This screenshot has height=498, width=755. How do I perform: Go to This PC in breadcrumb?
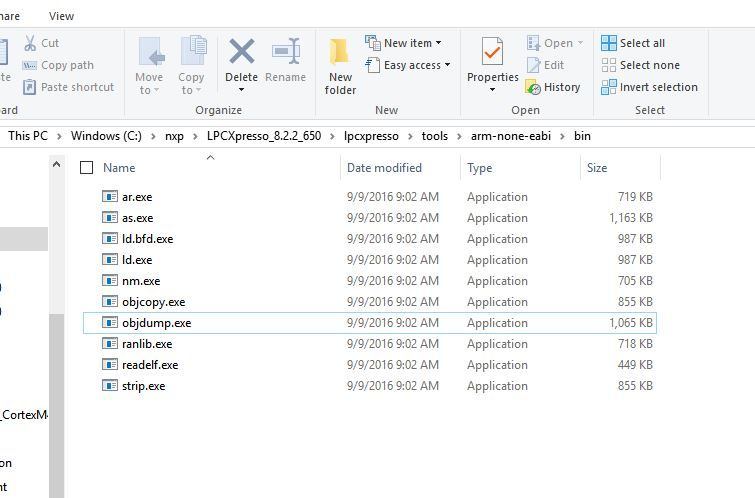tap(28, 136)
